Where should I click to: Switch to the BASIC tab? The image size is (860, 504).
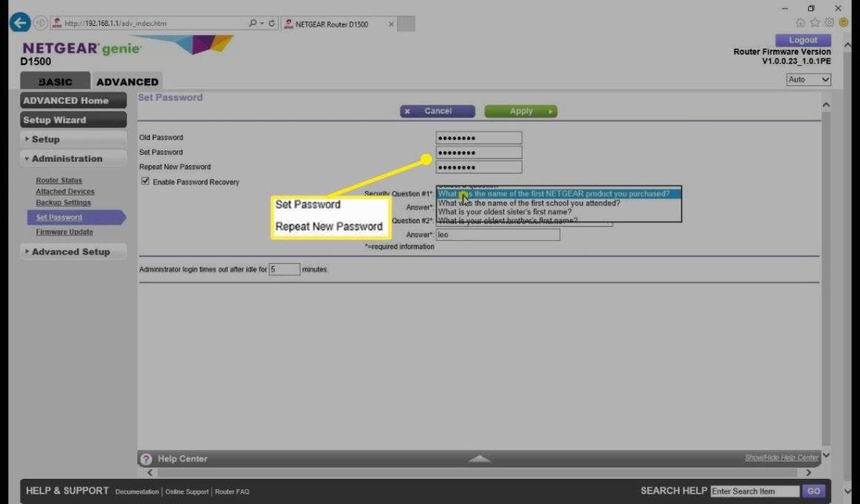tap(56, 82)
